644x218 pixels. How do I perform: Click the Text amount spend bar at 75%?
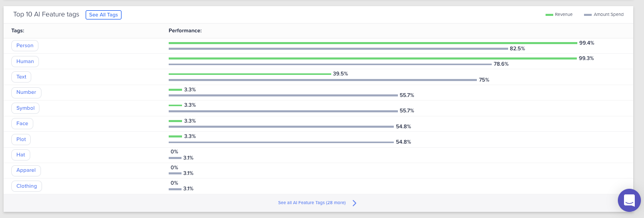(323, 80)
